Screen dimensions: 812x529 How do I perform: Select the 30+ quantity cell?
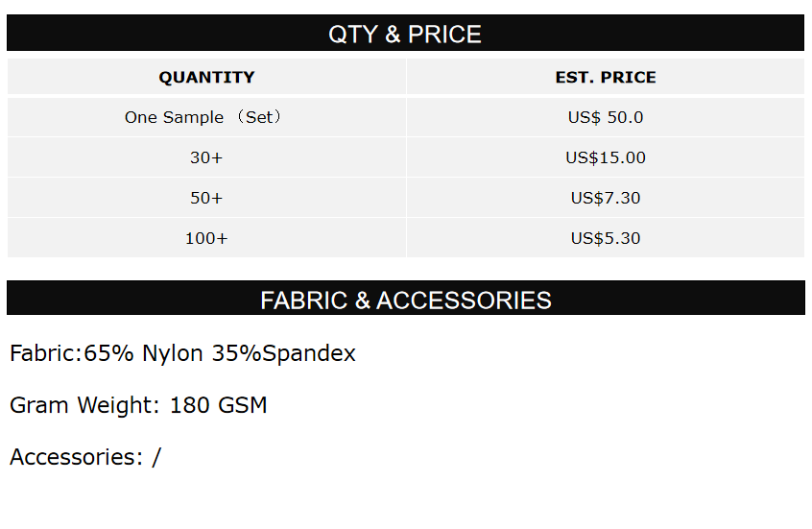206,158
